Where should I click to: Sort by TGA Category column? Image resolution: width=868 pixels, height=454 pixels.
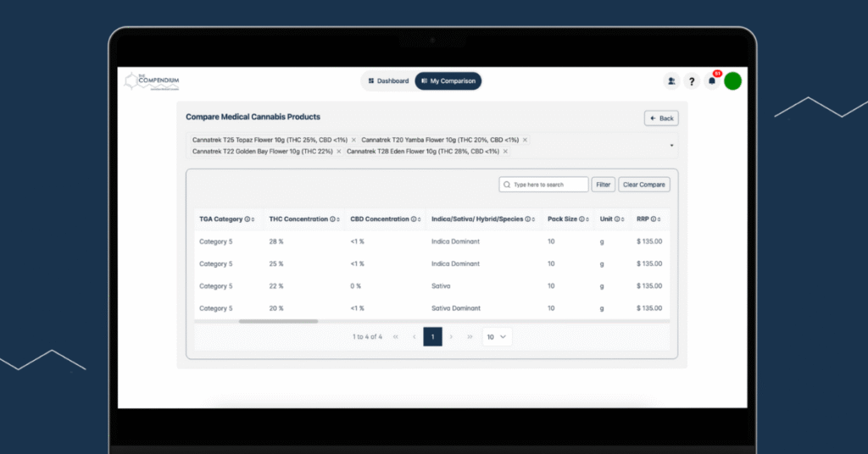pyautogui.click(x=253, y=219)
